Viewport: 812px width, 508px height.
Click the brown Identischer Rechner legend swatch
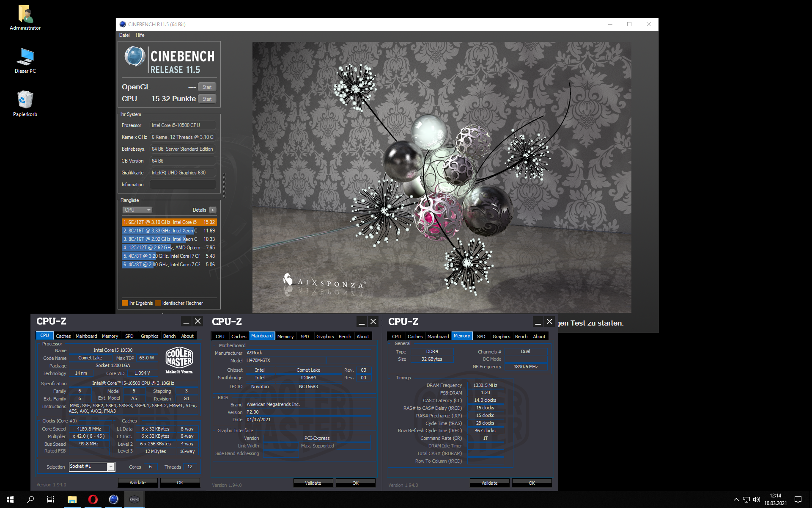tap(158, 303)
